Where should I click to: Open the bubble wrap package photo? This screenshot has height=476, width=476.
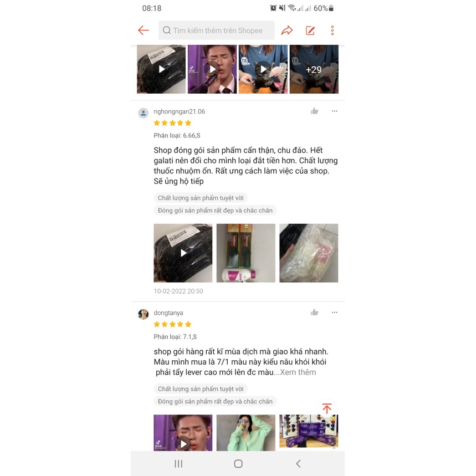pyautogui.click(x=309, y=253)
